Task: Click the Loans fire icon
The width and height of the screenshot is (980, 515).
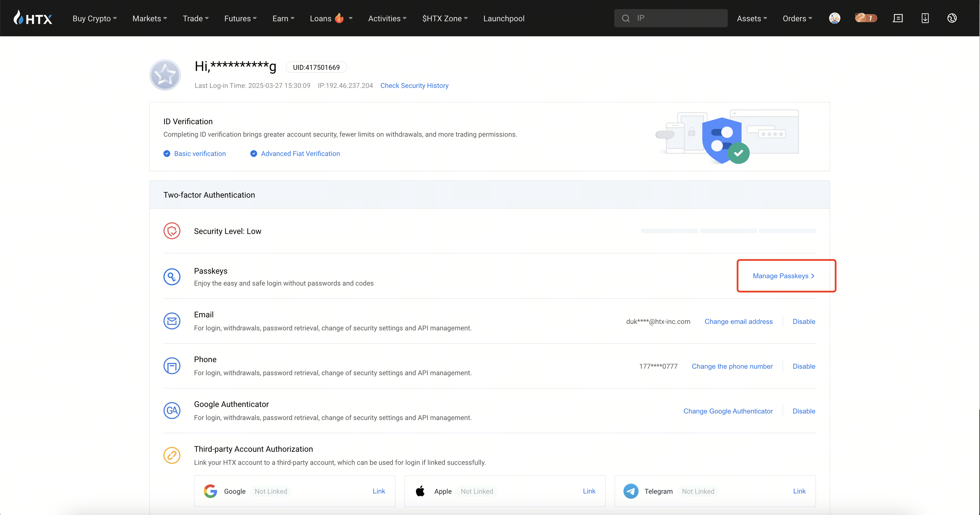Action: pos(339,18)
